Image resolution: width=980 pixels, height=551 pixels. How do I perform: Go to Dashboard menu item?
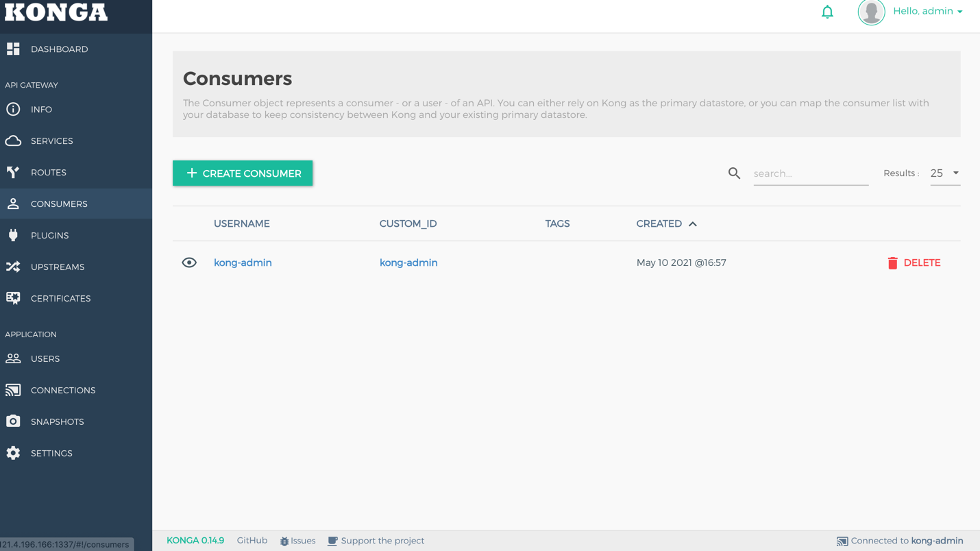click(76, 49)
